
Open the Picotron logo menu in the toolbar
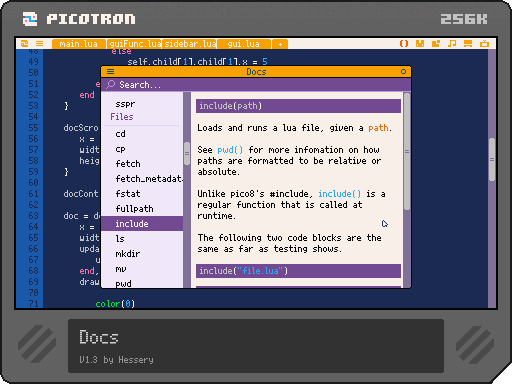(x=24, y=43)
